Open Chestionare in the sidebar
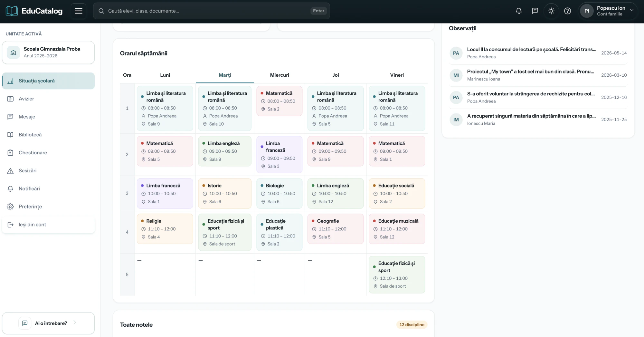644x337 pixels. (48, 153)
